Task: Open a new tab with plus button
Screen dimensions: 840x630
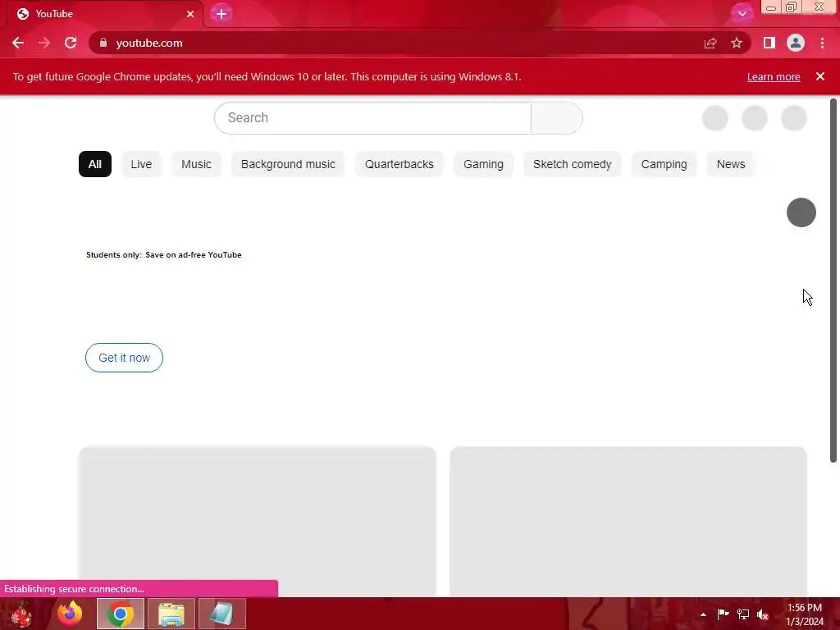Action: [x=221, y=14]
